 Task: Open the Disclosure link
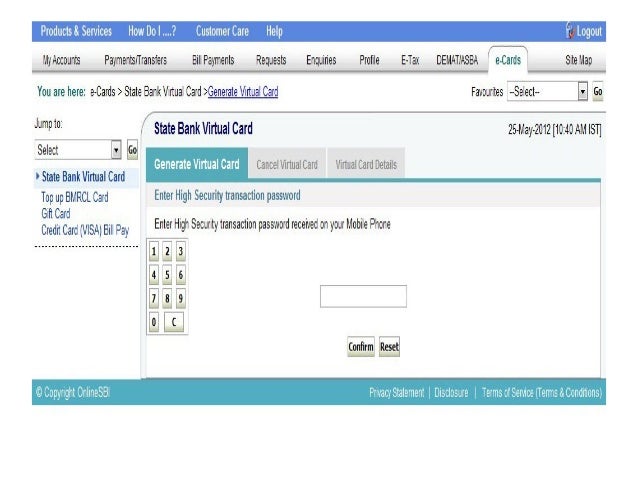tap(451, 392)
